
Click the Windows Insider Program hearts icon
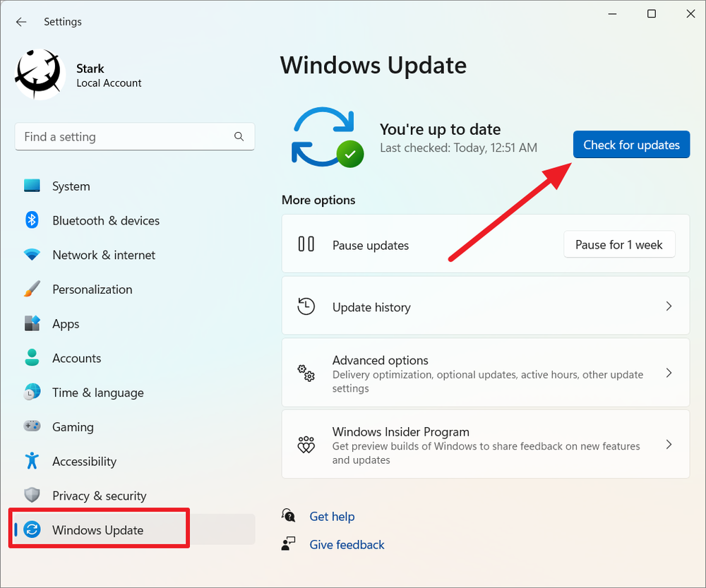coord(306,445)
